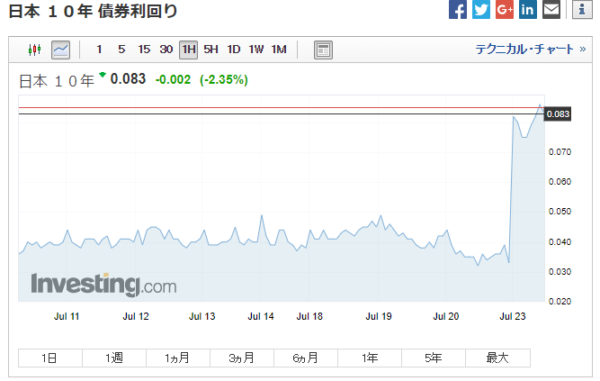The image size is (600, 381).
Task: Share on Facebook icon
Action: [x=458, y=9]
